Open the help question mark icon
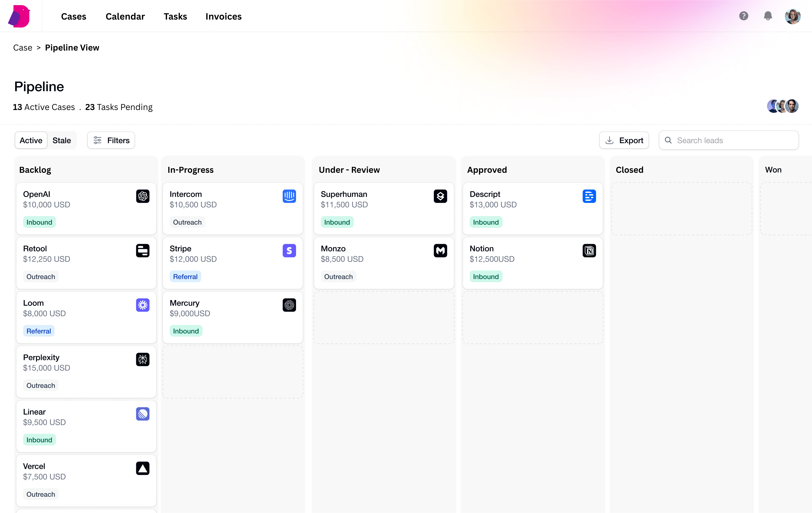Screen dimensions: 812x513 pyautogui.click(x=743, y=16)
